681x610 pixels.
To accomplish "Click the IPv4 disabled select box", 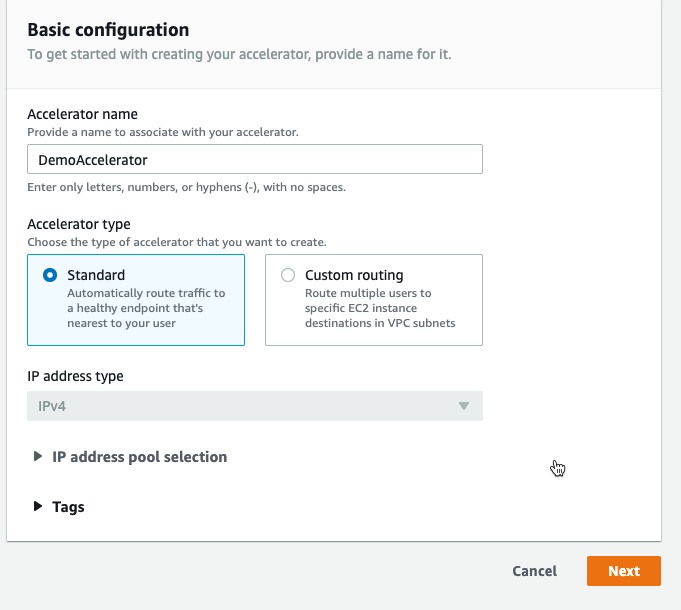I will [255, 406].
